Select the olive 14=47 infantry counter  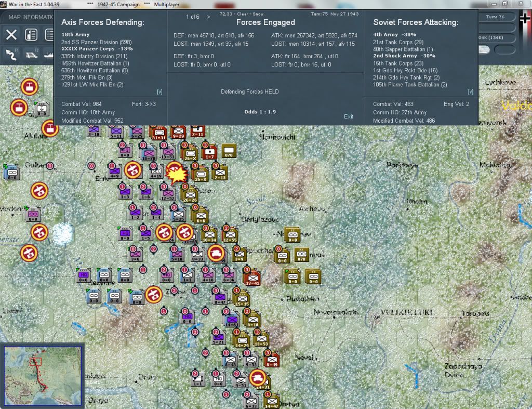click(x=272, y=402)
